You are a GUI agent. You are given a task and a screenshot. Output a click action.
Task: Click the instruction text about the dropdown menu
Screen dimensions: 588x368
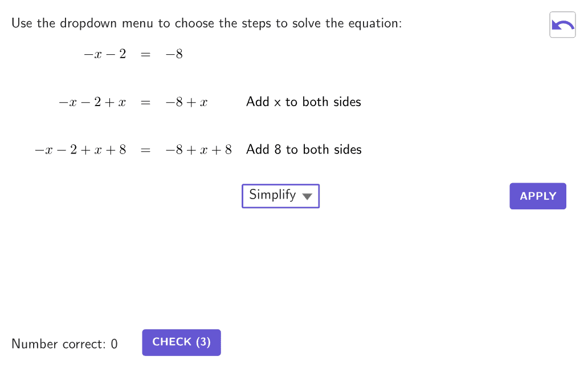click(x=206, y=24)
